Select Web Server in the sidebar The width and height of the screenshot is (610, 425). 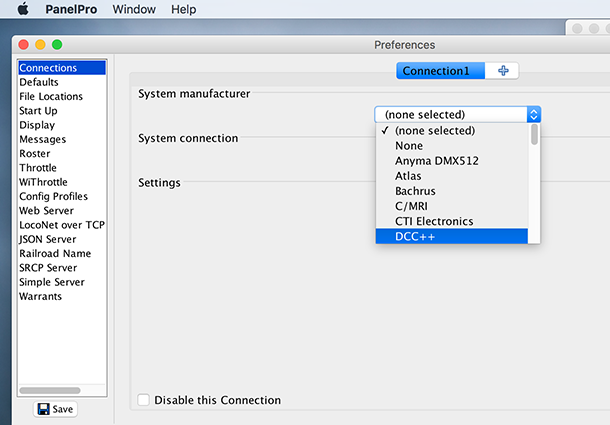(62, 211)
